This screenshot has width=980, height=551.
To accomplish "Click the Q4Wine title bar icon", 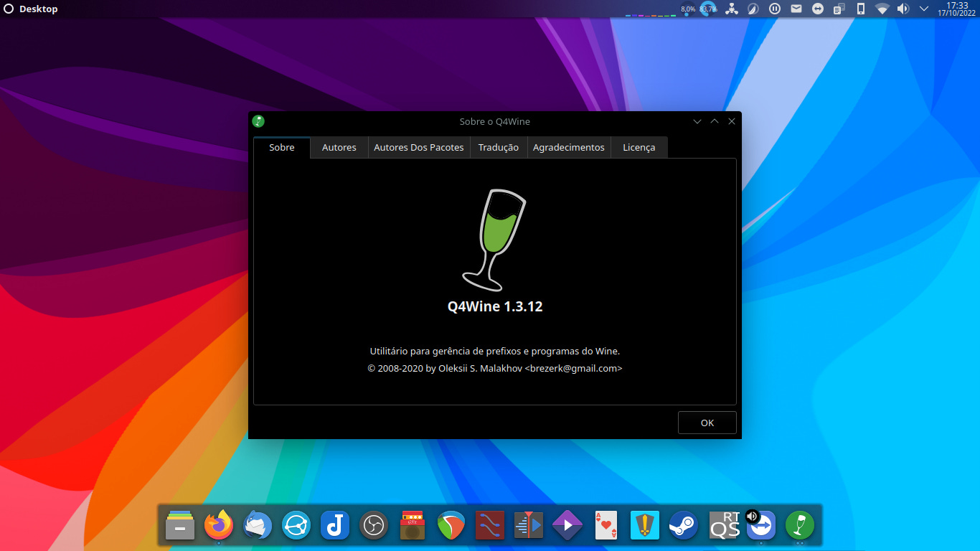I will (x=258, y=121).
